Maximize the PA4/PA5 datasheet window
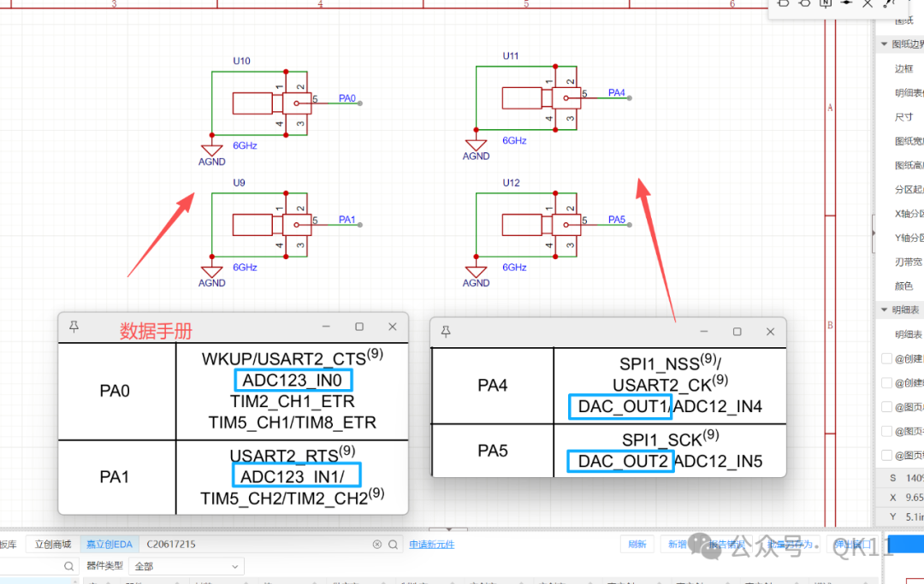The width and height of the screenshot is (924, 584). (x=737, y=332)
